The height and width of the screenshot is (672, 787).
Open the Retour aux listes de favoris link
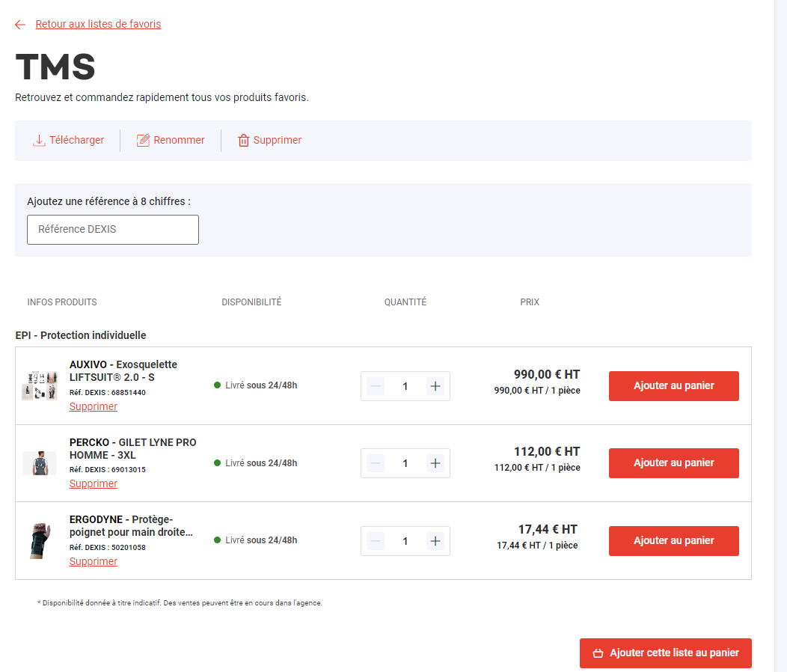point(99,24)
